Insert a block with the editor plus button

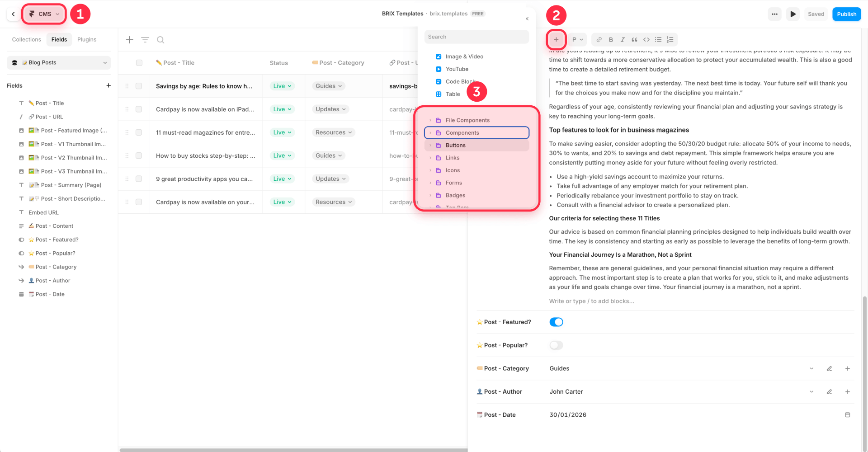[x=556, y=40]
